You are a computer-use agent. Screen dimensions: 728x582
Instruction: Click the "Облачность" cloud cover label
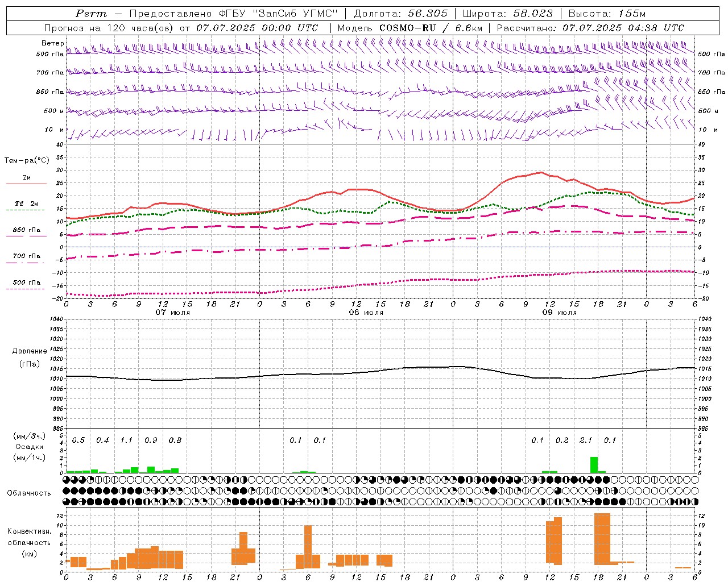(x=29, y=493)
